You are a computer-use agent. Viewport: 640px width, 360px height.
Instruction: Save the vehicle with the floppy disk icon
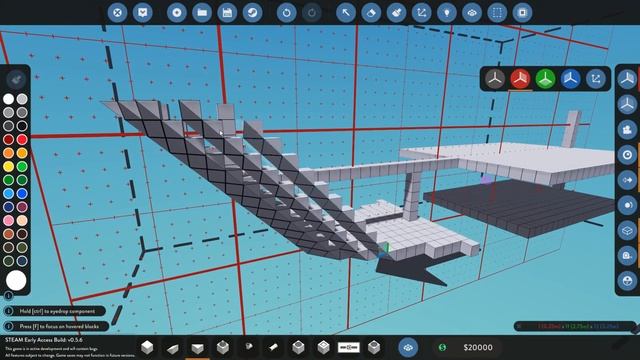(227, 13)
